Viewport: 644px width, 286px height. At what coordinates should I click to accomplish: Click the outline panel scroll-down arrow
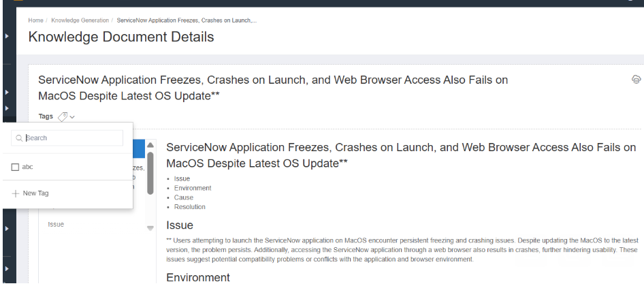[150, 228]
